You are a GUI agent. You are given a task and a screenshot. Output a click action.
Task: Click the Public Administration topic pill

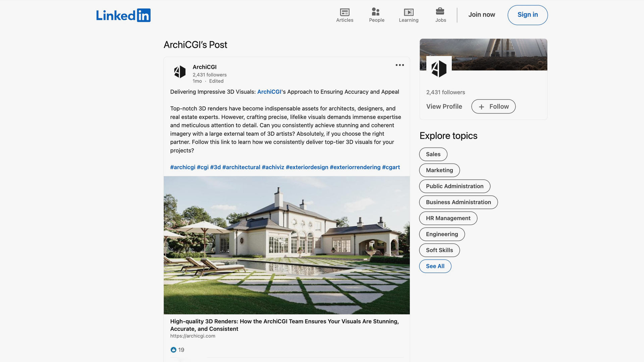click(455, 186)
